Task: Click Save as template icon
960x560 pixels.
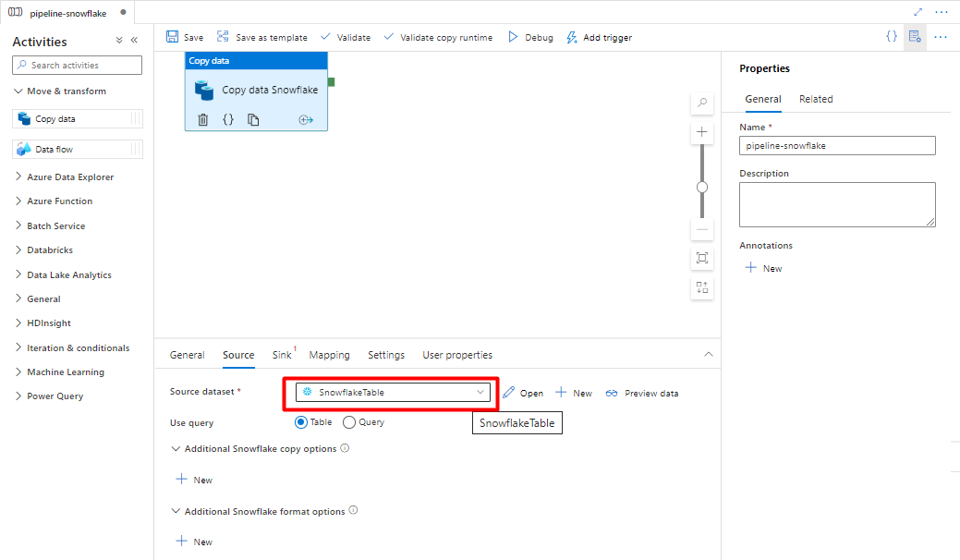Action: [223, 37]
